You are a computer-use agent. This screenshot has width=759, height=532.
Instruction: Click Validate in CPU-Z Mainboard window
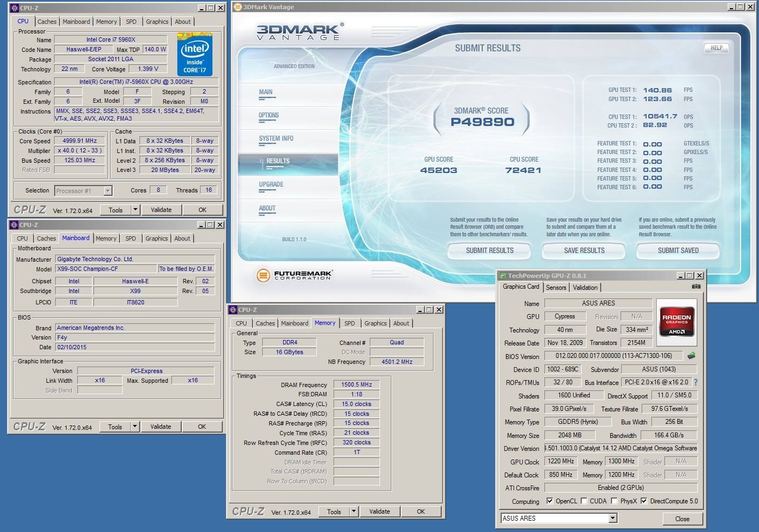pyautogui.click(x=161, y=427)
